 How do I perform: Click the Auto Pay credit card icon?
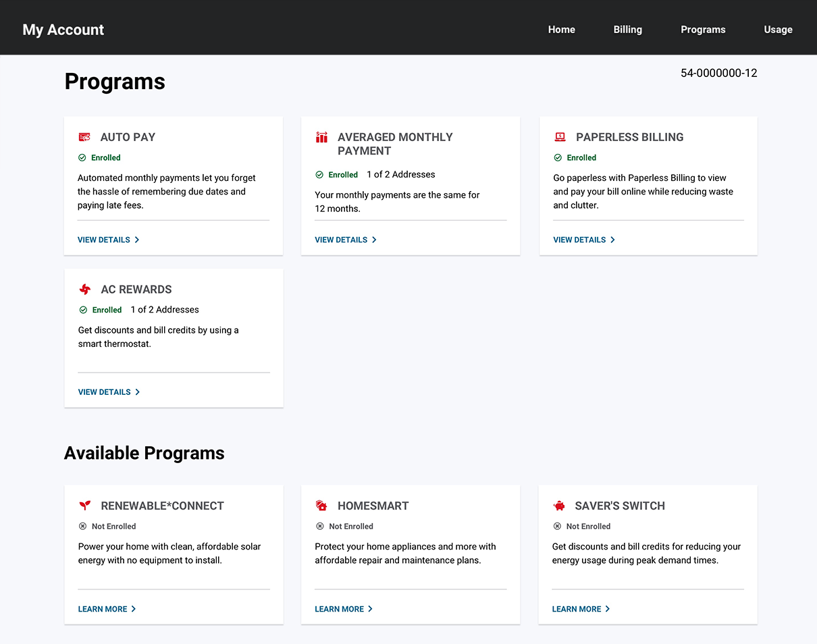pyautogui.click(x=84, y=137)
